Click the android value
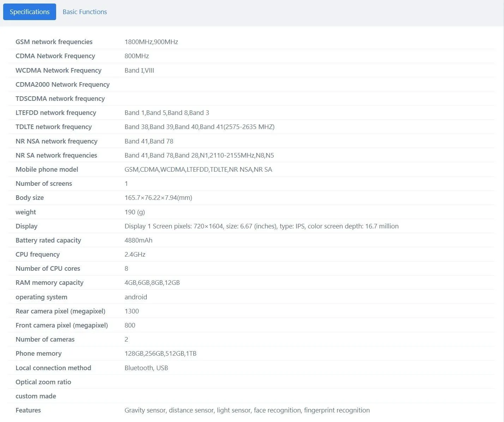This screenshot has width=504, height=422. coord(136,297)
